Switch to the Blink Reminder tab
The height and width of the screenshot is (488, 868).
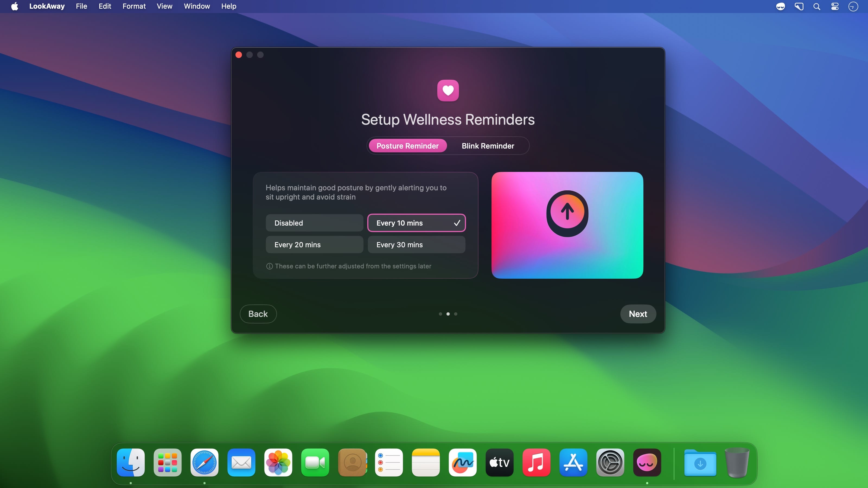click(x=488, y=146)
